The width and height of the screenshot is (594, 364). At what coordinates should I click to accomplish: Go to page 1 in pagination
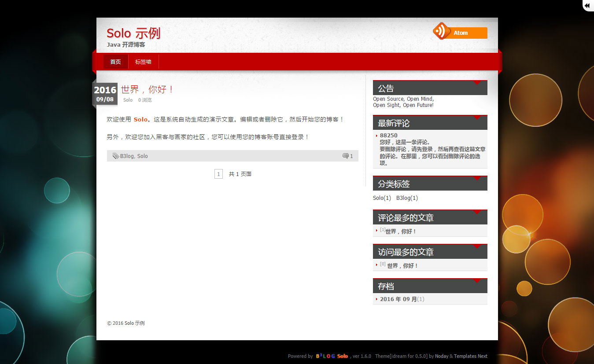pyautogui.click(x=218, y=174)
